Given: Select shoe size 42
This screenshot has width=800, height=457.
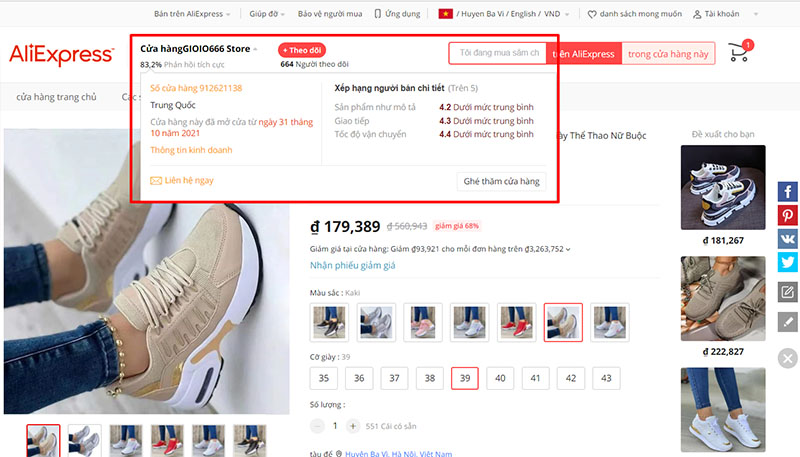Looking at the screenshot, I should (570, 378).
